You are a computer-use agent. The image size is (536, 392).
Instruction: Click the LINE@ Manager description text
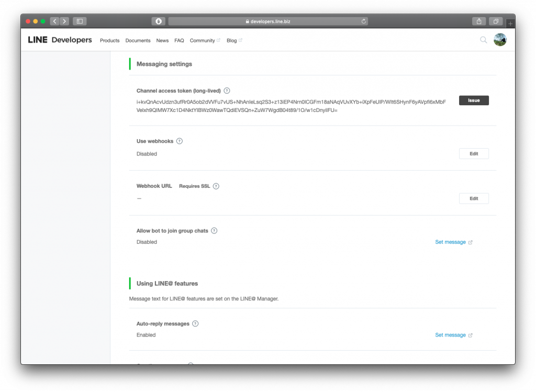click(x=204, y=299)
